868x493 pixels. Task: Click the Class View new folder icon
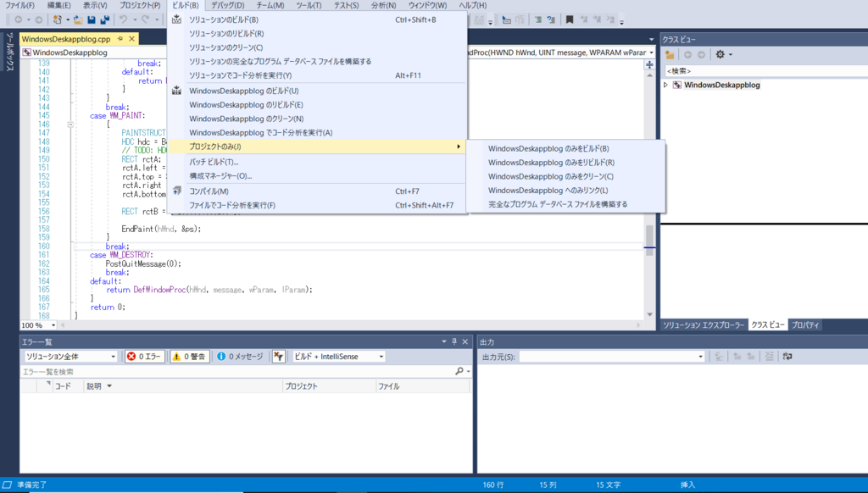point(670,54)
